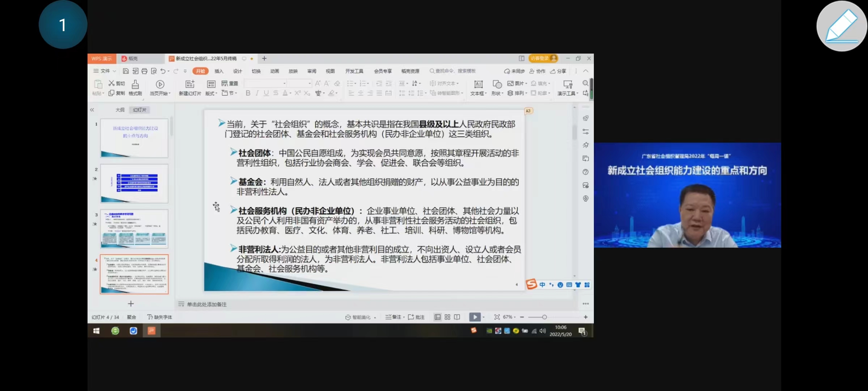Image resolution: width=868 pixels, height=391 pixels.
Task: Click the 重置 (Reset) slide icon
Action: (x=231, y=83)
